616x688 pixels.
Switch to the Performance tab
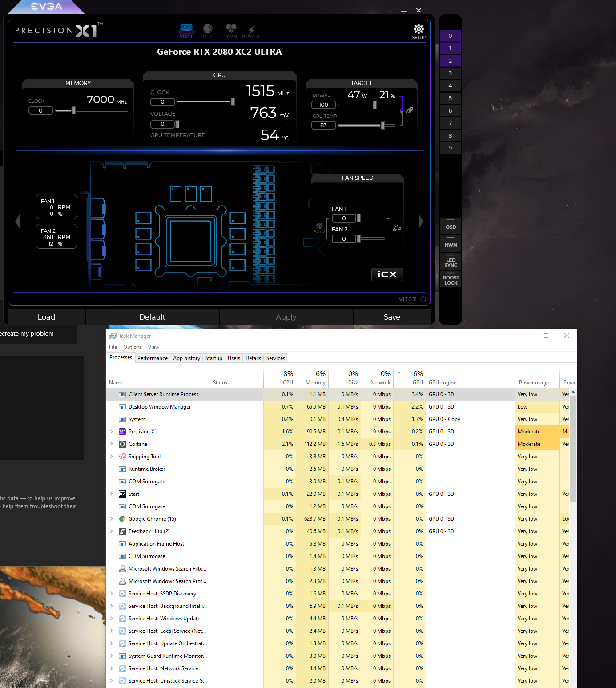coord(153,358)
